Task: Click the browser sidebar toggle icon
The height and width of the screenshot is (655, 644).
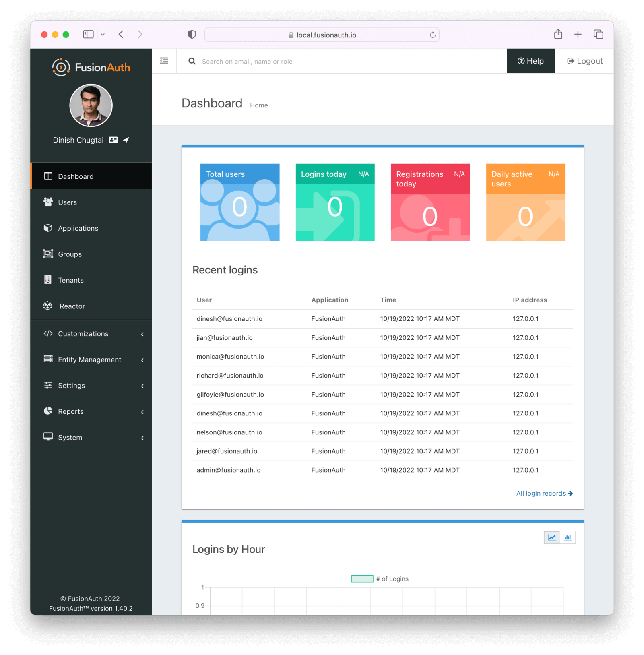Action: coord(88,35)
